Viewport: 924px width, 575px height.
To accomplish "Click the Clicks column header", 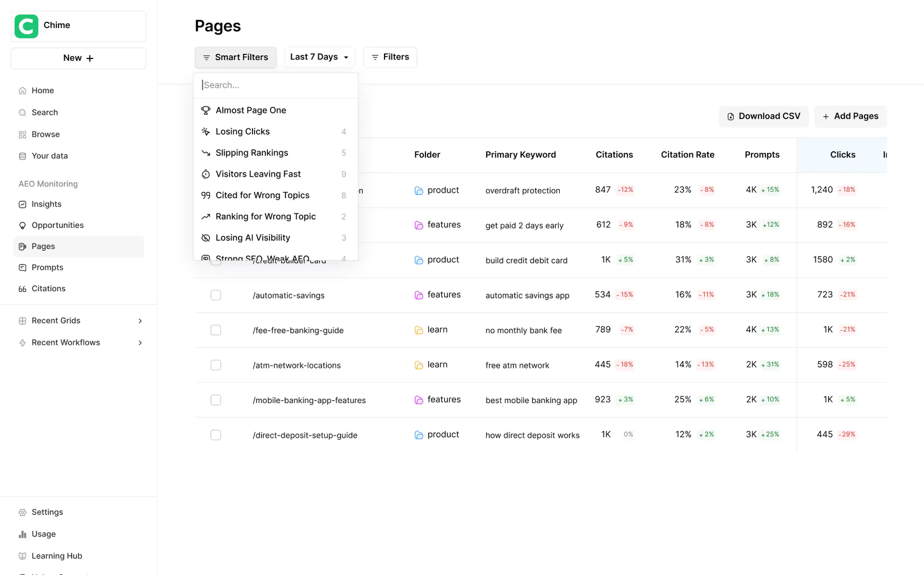I will click(x=843, y=155).
